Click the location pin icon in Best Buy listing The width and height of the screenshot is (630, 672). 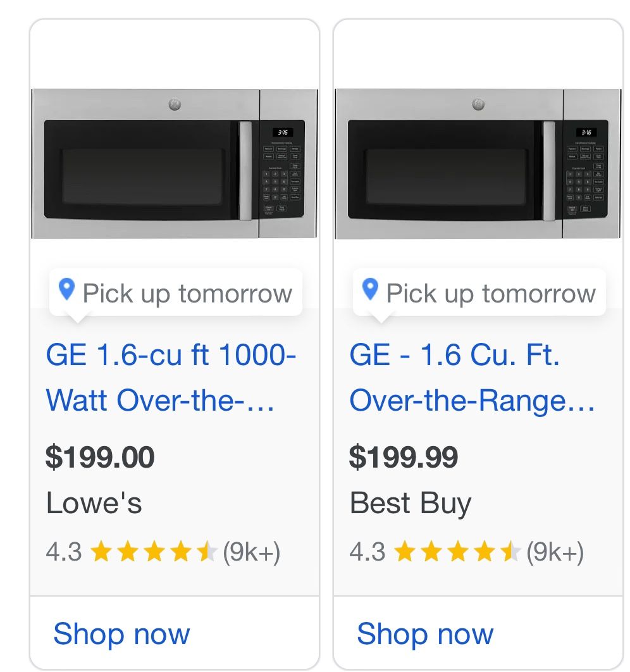(x=370, y=290)
